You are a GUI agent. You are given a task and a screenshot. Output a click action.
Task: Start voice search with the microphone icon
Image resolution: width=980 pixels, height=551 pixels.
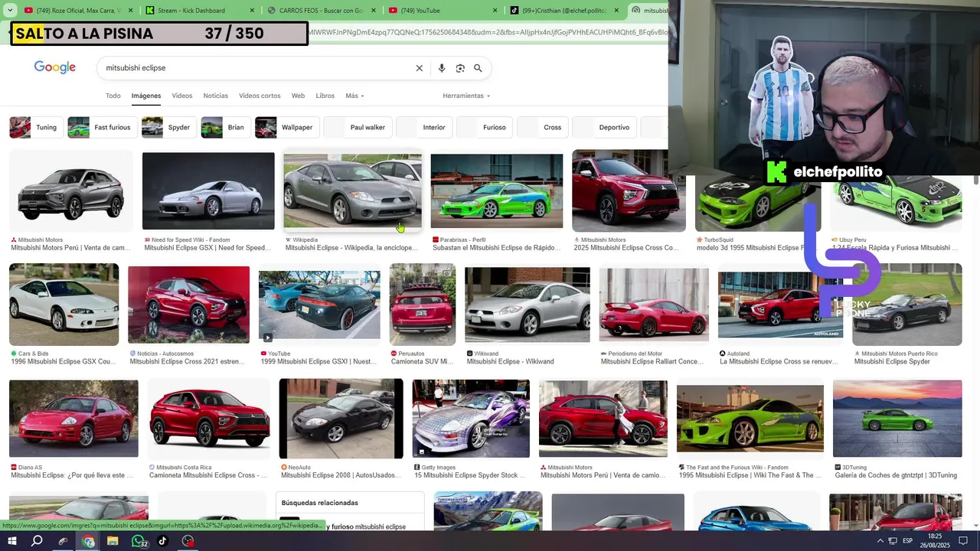(442, 68)
